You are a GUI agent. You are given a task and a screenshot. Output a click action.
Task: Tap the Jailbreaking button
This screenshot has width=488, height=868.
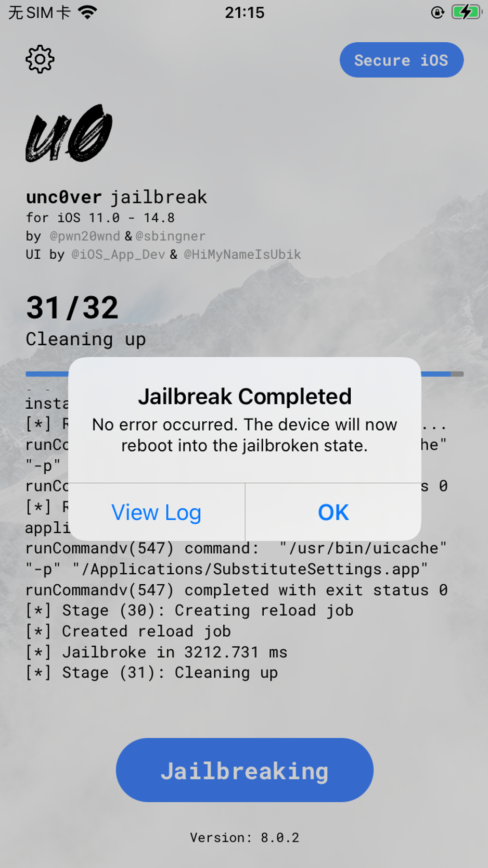click(x=245, y=770)
